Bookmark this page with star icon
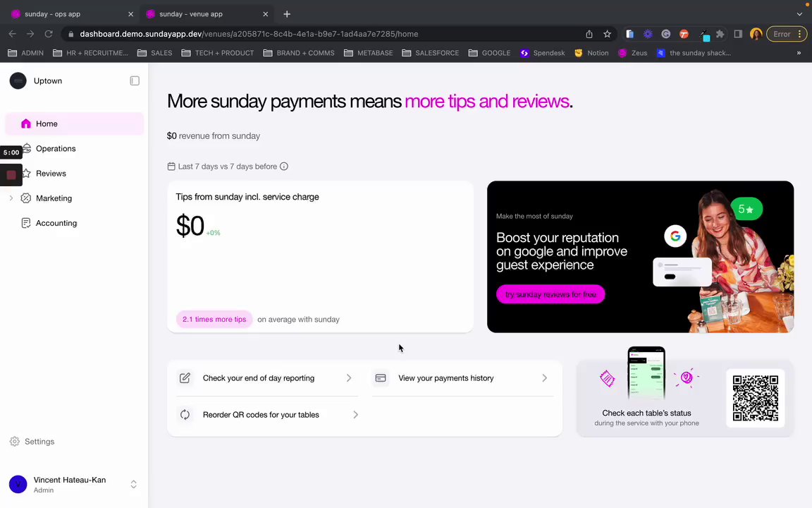This screenshot has width=812, height=508. (x=608, y=34)
